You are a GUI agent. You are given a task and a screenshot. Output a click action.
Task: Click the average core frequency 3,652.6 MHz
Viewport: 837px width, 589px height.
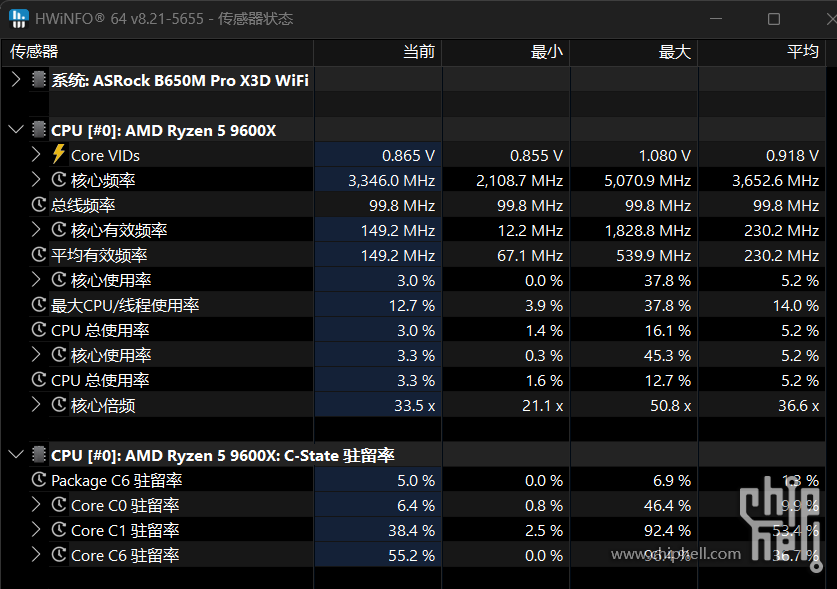click(776, 180)
